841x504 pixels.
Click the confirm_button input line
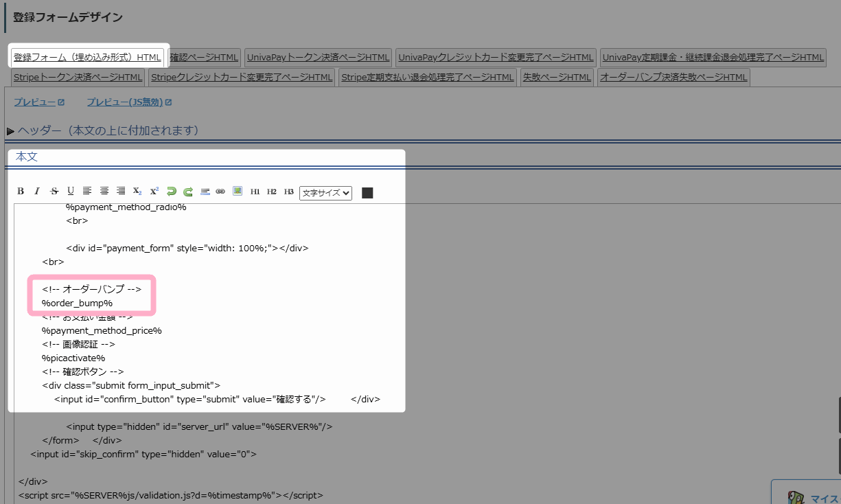pos(190,399)
